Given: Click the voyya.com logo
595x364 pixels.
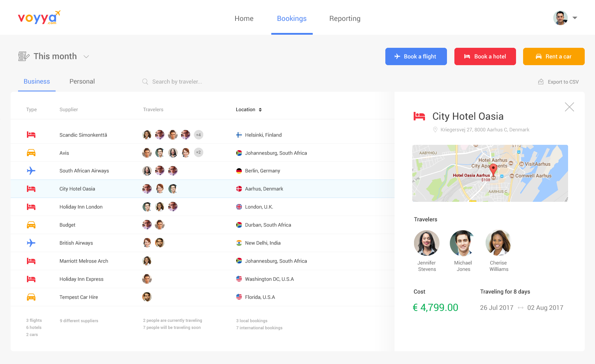Looking at the screenshot, I should pos(39,17).
